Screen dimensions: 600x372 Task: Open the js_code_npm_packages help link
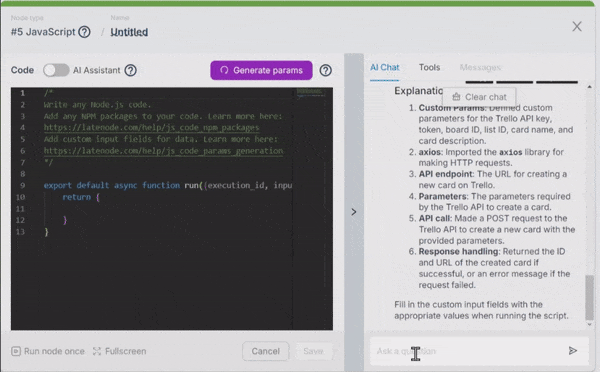[152, 127]
